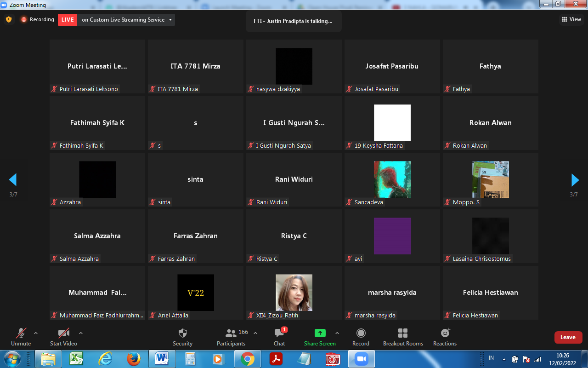Expand share screen options arrow
The width and height of the screenshot is (588, 368).
pos(337,333)
